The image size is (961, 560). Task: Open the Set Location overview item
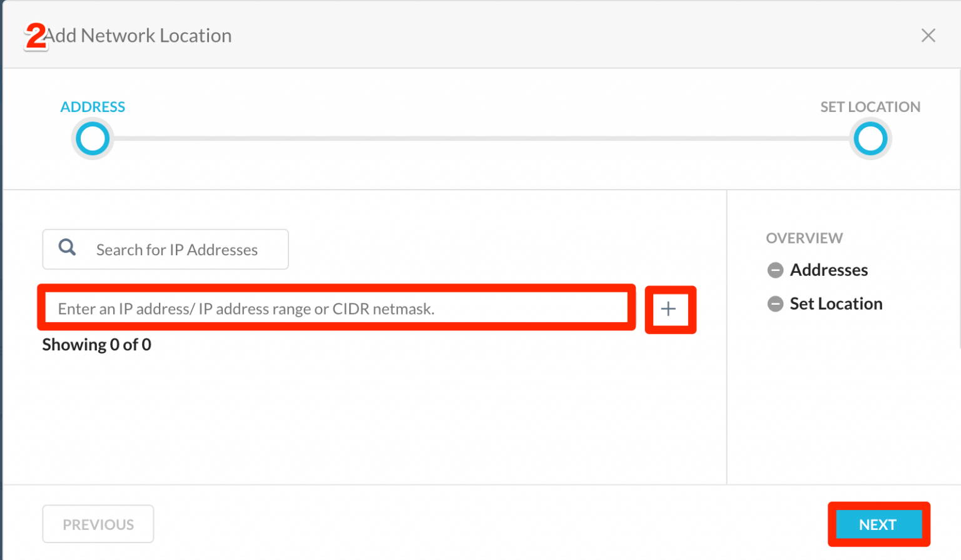[836, 304]
